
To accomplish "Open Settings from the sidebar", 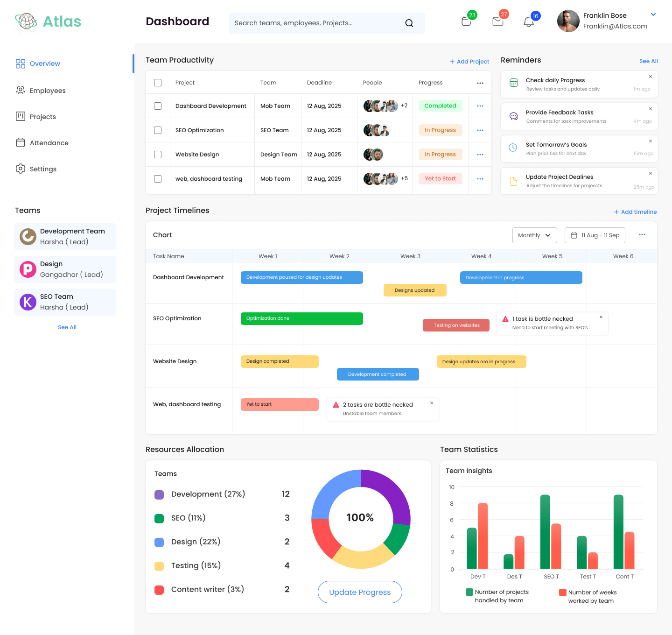I will tap(43, 169).
